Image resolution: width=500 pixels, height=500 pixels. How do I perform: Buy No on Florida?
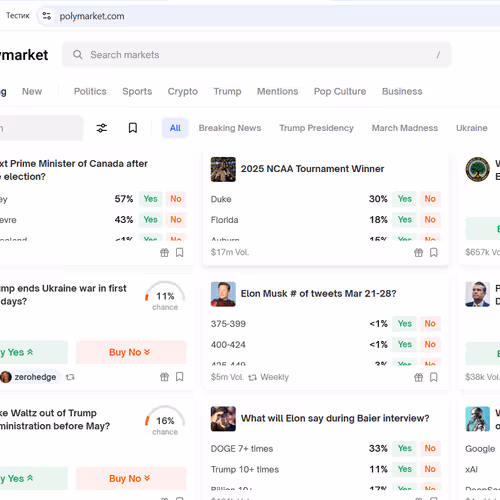[430, 220]
